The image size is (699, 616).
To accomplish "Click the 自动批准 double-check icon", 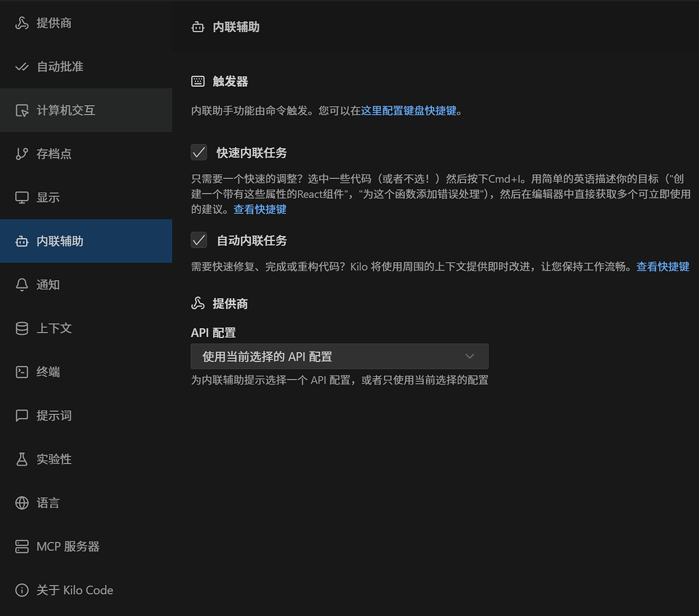I will [21, 66].
